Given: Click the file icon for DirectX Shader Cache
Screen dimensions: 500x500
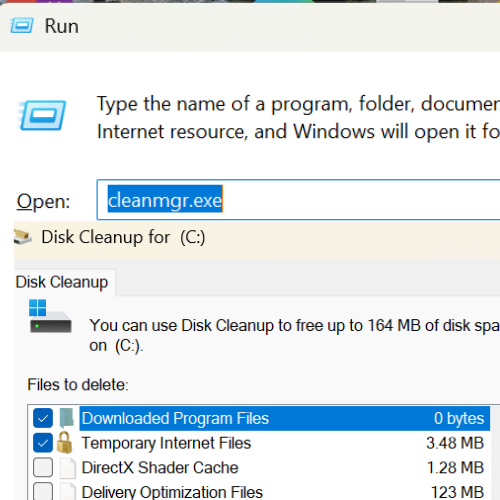Looking at the screenshot, I should 68,467.
